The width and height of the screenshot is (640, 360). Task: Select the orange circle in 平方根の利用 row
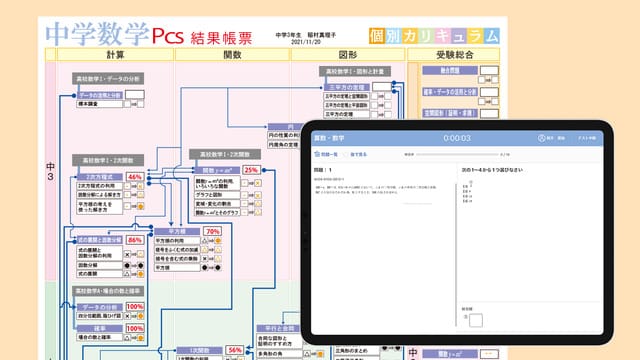point(218,241)
